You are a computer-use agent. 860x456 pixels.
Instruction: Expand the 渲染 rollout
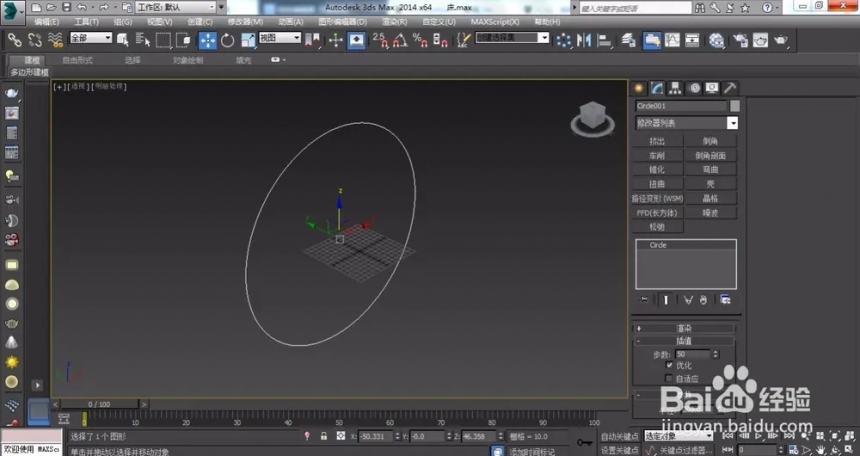683,328
